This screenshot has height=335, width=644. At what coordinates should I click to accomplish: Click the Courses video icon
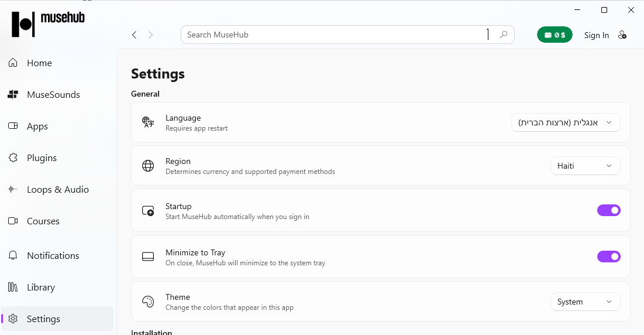(13, 221)
